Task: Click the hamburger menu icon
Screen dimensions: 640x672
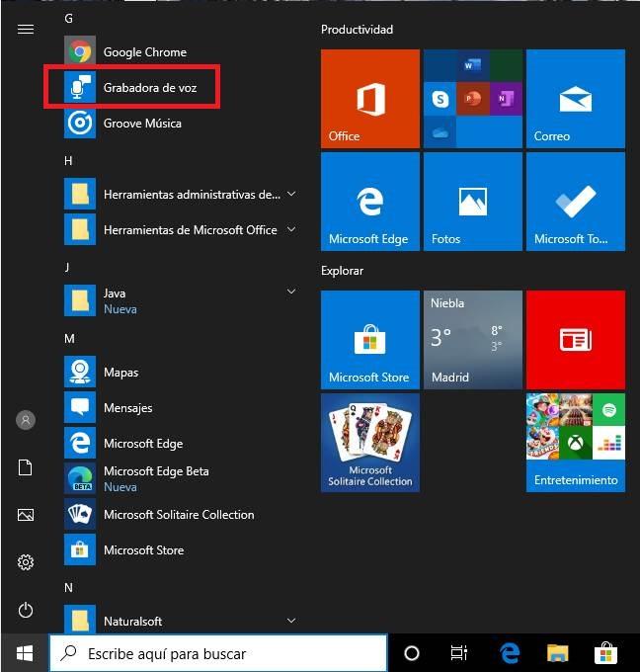Action: 26,29
